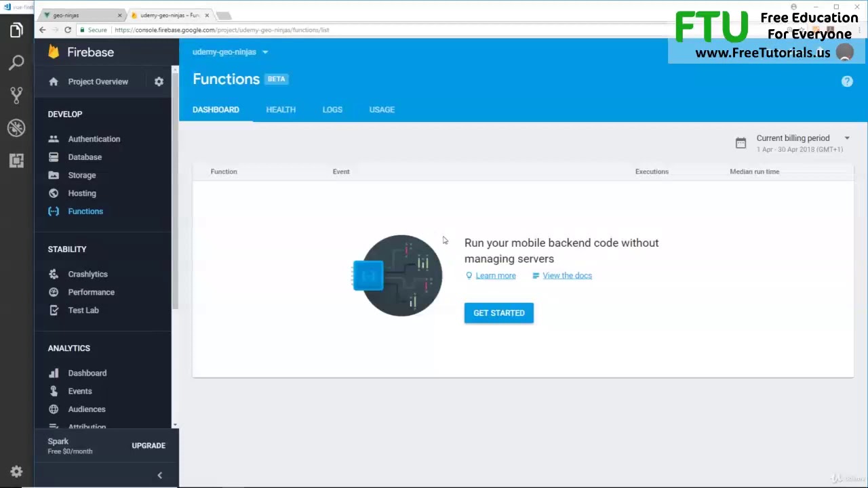Open Audiences in sidebar
The image size is (868, 488).
coord(87,409)
